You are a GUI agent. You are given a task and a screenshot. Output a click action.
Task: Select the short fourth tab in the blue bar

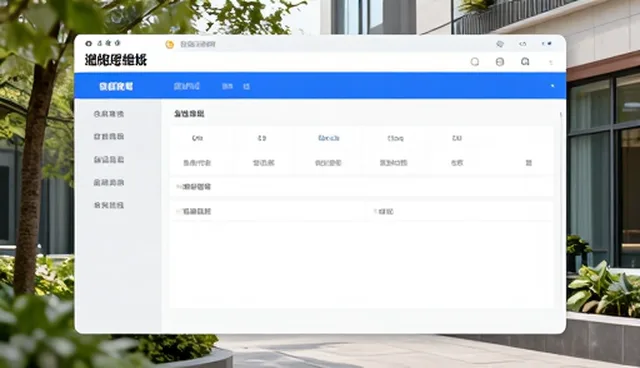247,86
